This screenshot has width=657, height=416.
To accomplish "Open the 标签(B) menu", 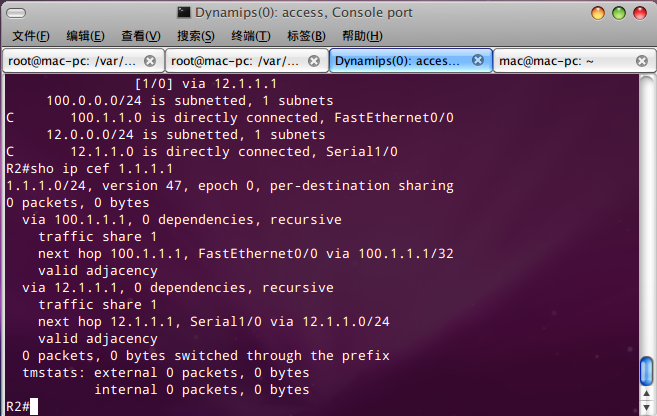I will (x=306, y=36).
